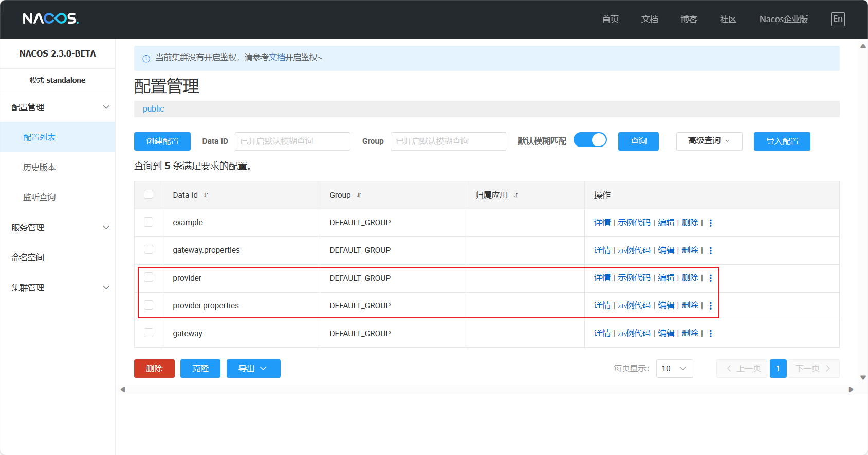868x455 pixels.
Task: Open Nacos企业版 in top navigation
Action: point(784,20)
